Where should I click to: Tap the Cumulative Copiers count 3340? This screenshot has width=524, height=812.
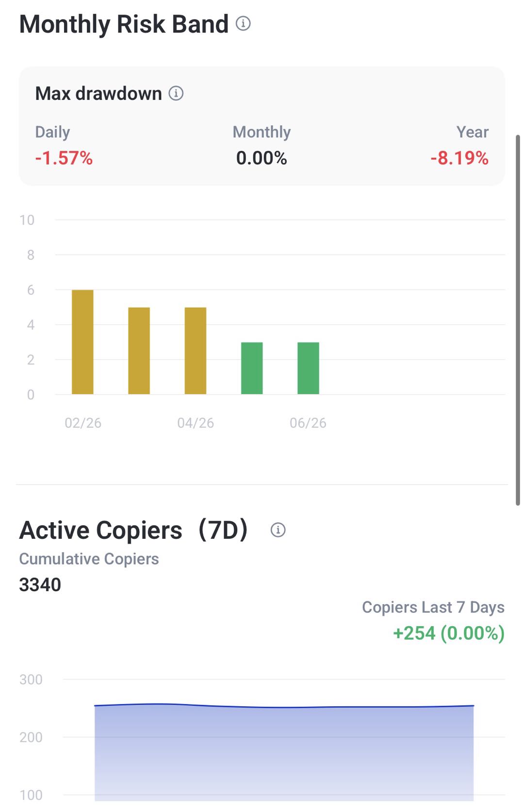40,585
